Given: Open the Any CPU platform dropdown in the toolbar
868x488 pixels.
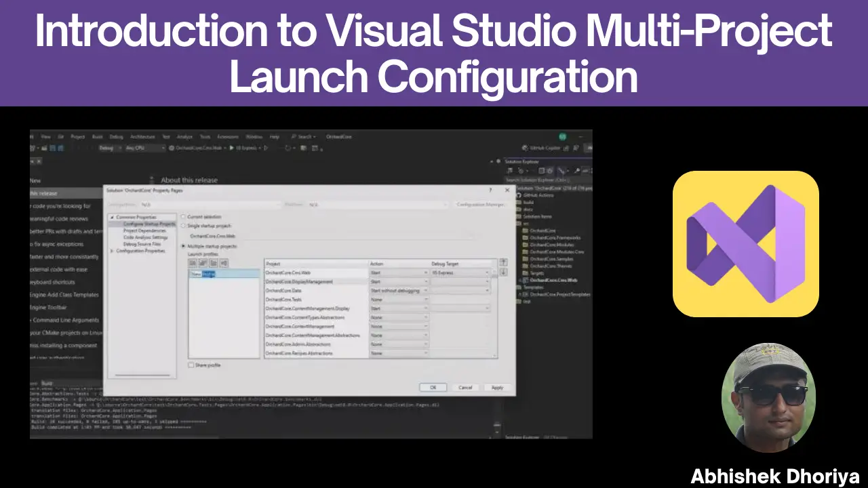Looking at the screenshot, I should tap(144, 148).
